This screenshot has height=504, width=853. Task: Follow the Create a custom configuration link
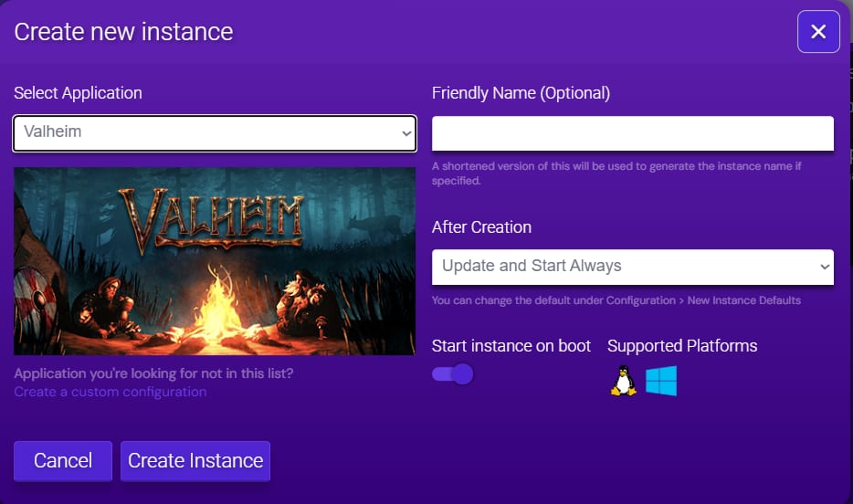[111, 392]
